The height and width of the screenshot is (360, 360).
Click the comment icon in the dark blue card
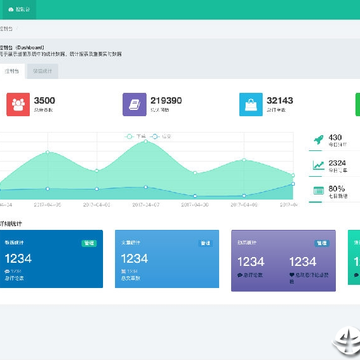tap(7, 271)
